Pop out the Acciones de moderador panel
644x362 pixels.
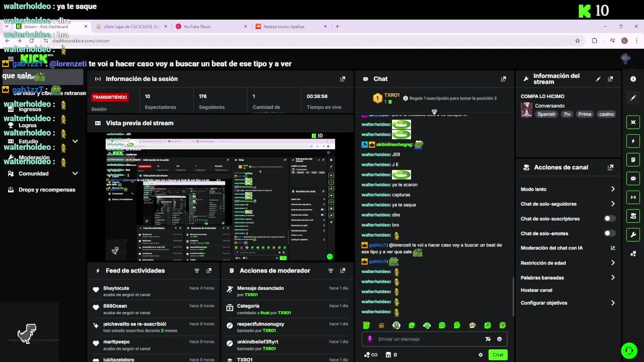pyautogui.click(x=343, y=270)
